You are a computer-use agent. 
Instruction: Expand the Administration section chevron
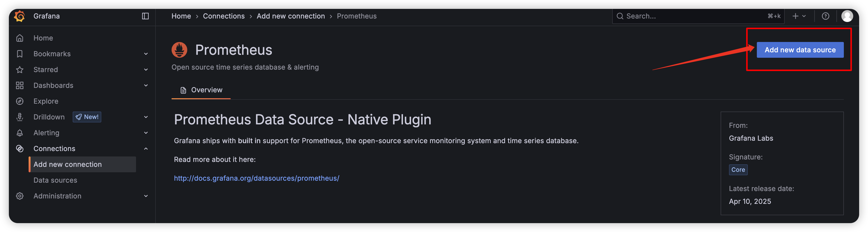[146, 196]
